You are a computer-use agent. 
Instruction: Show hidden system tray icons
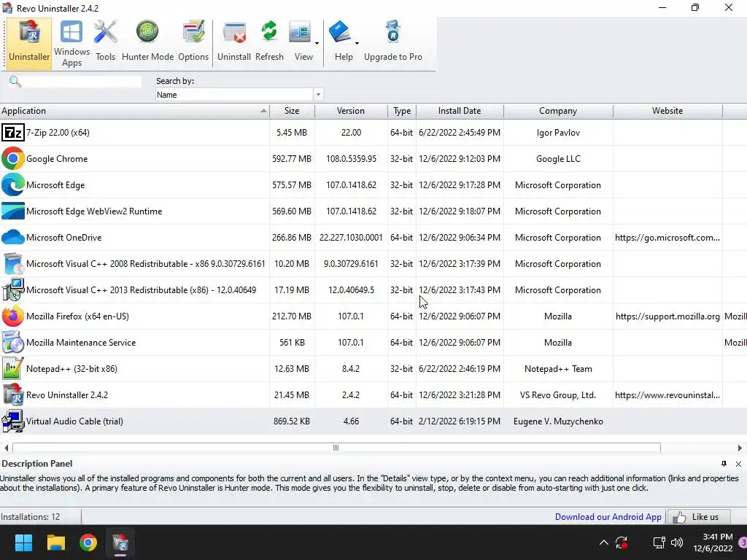pos(603,542)
